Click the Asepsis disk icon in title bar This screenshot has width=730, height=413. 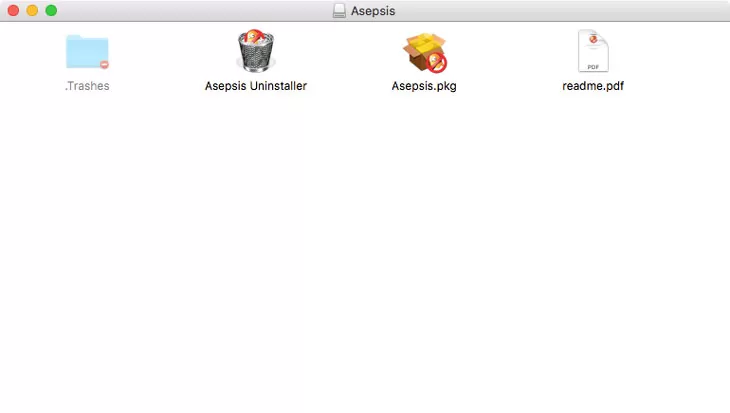339,11
